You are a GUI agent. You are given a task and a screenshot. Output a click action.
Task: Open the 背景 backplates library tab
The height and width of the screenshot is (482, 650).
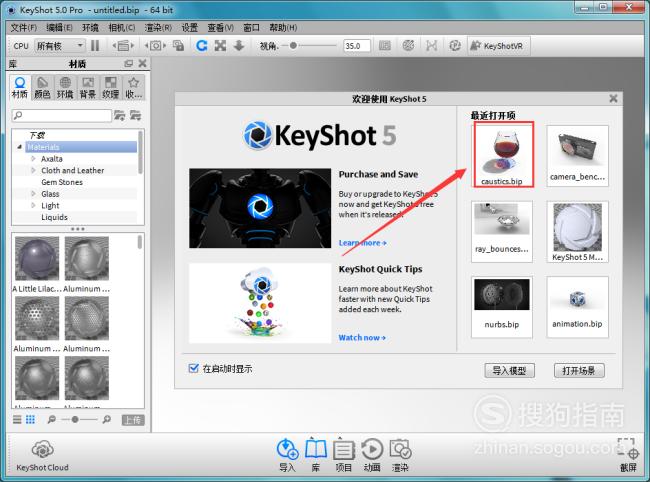pyautogui.click(x=88, y=87)
